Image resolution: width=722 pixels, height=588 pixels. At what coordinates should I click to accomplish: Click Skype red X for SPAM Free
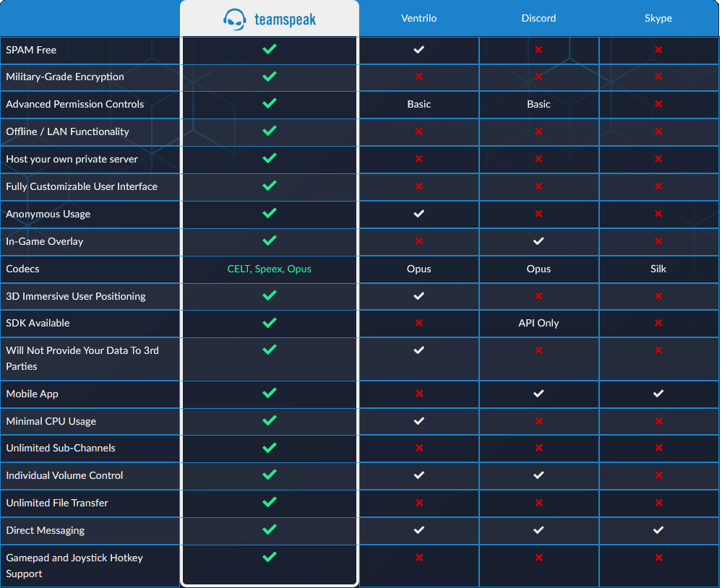(x=658, y=49)
